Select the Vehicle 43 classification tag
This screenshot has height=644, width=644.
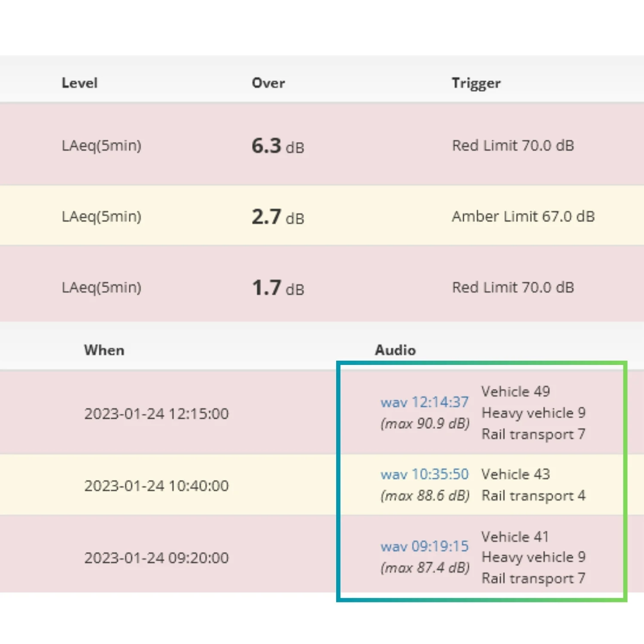tap(515, 474)
